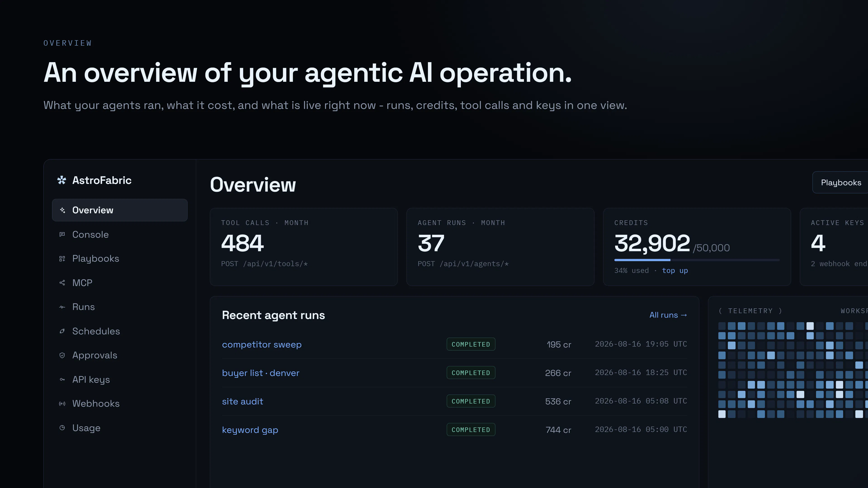Image resolution: width=868 pixels, height=488 pixels.
Task: Click the '195 cr' cost value
Action: [559, 345]
